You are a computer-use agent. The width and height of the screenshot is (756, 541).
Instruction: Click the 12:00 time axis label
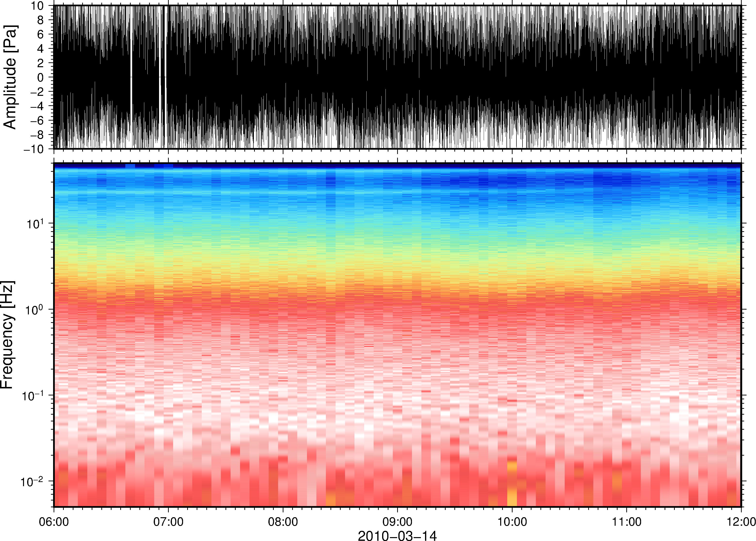pos(741,522)
